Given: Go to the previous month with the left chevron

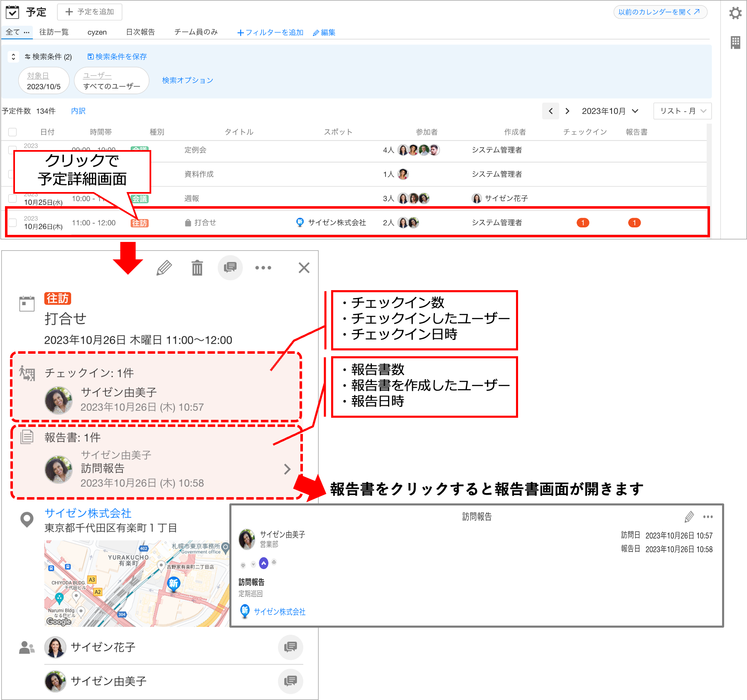Looking at the screenshot, I should 550,111.
